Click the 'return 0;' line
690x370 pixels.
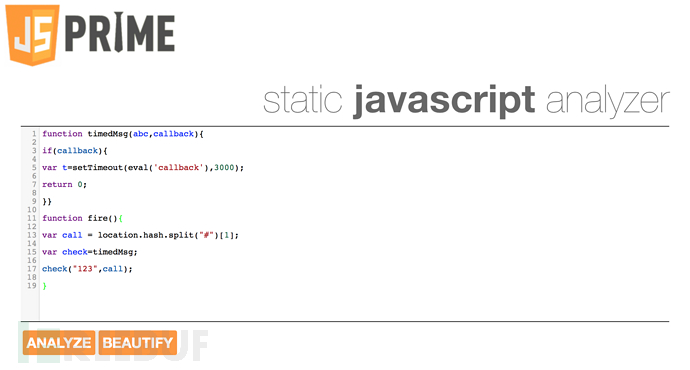click(64, 185)
